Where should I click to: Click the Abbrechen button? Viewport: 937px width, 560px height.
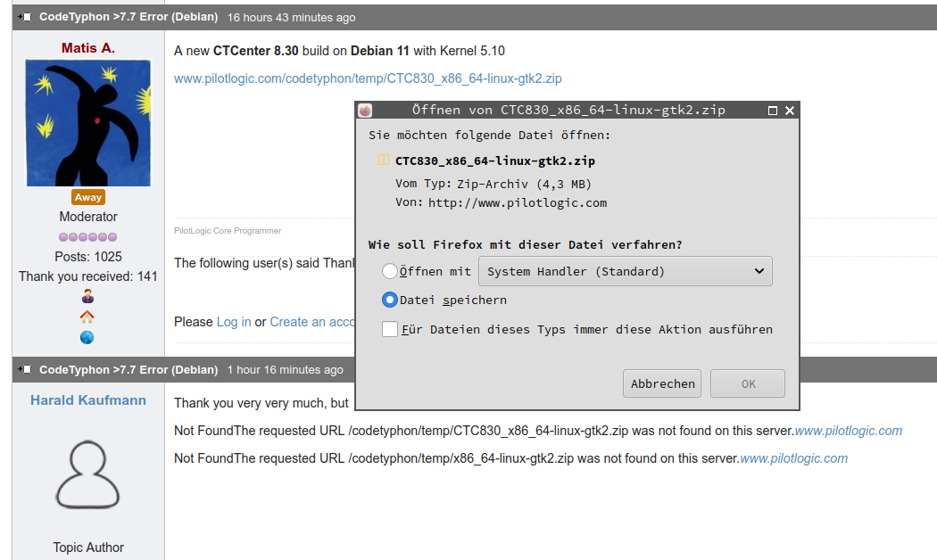[662, 383]
